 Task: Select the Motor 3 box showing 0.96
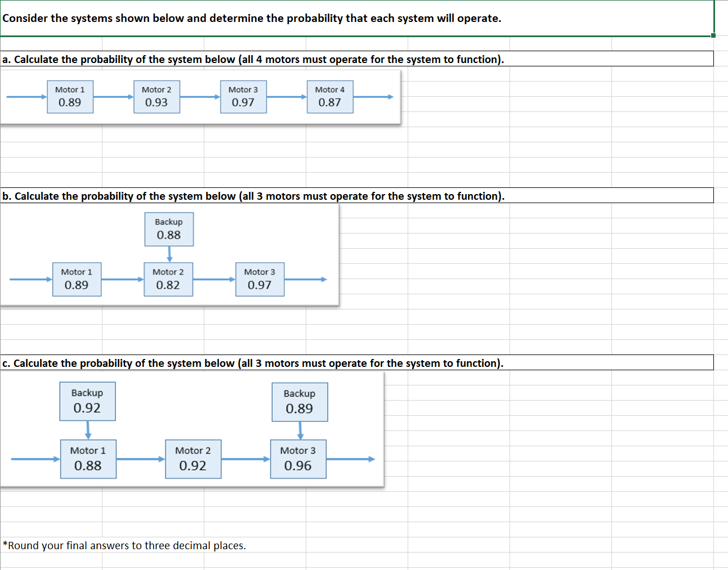point(298,459)
